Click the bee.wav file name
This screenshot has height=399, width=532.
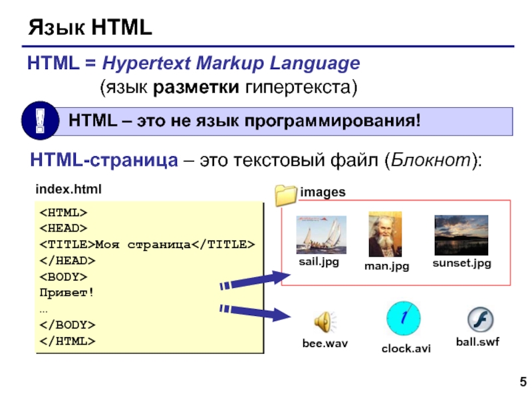[x=325, y=344]
